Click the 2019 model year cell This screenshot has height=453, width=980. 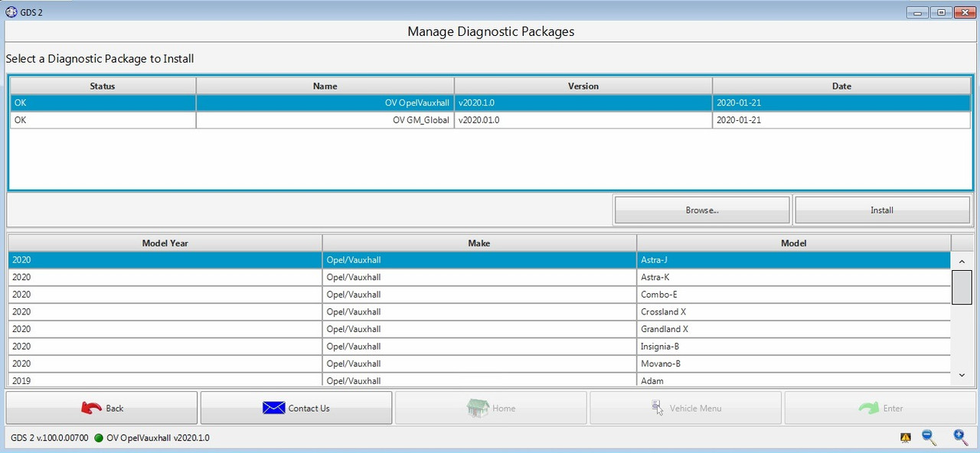165,380
